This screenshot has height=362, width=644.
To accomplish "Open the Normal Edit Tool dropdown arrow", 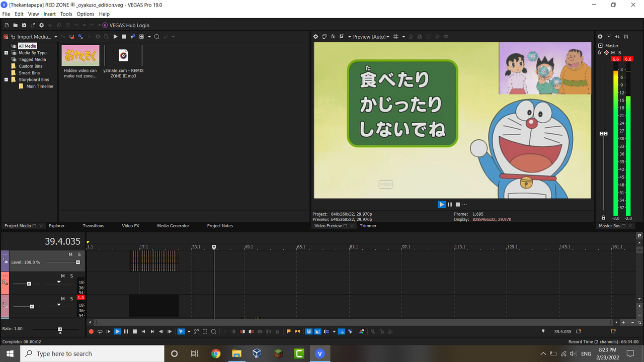I will [189, 331].
